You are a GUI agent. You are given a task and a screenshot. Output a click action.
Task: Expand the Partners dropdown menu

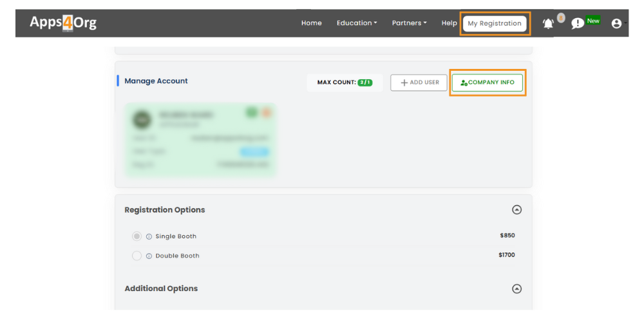409,23
